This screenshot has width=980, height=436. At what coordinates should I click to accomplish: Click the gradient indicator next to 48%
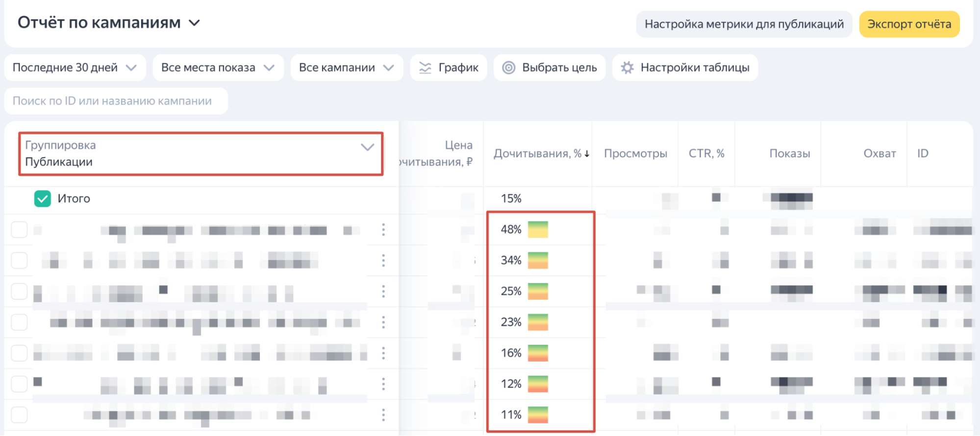tap(538, 229)
